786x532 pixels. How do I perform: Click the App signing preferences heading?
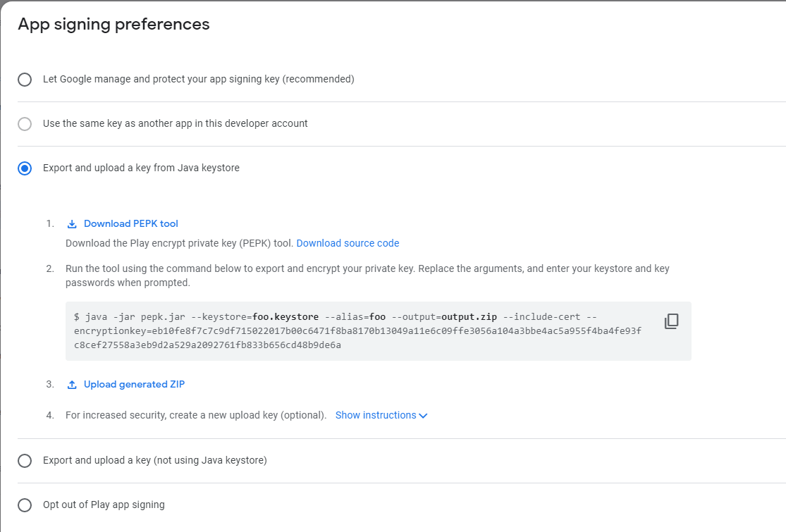pos(113,25)
